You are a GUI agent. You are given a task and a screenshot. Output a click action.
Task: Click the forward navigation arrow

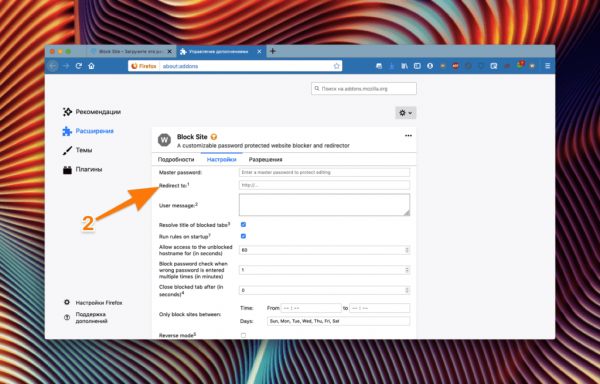66,66
